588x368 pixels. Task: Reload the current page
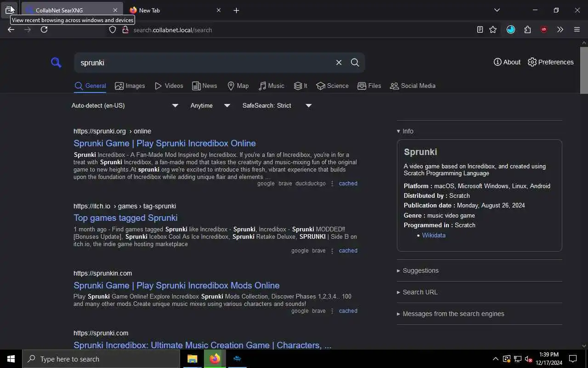(44, 29)
